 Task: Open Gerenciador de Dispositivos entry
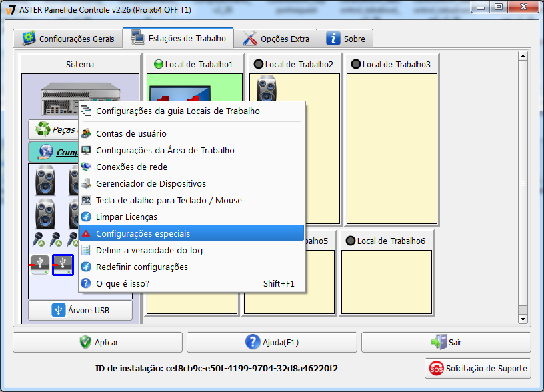pyautogui.click(x=192, y=183)
